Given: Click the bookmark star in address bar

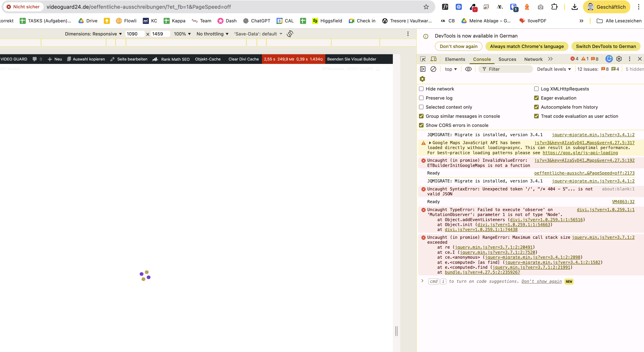Looking at the screenshot, I should pyautogui.click(x=426, y=7).
